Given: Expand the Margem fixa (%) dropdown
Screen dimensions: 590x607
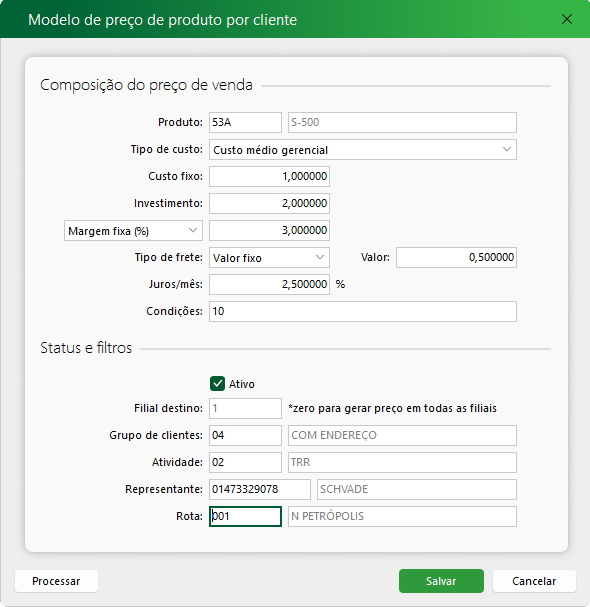Looking at the screenshot, I should pyautogui.click(x=133, y=231).
